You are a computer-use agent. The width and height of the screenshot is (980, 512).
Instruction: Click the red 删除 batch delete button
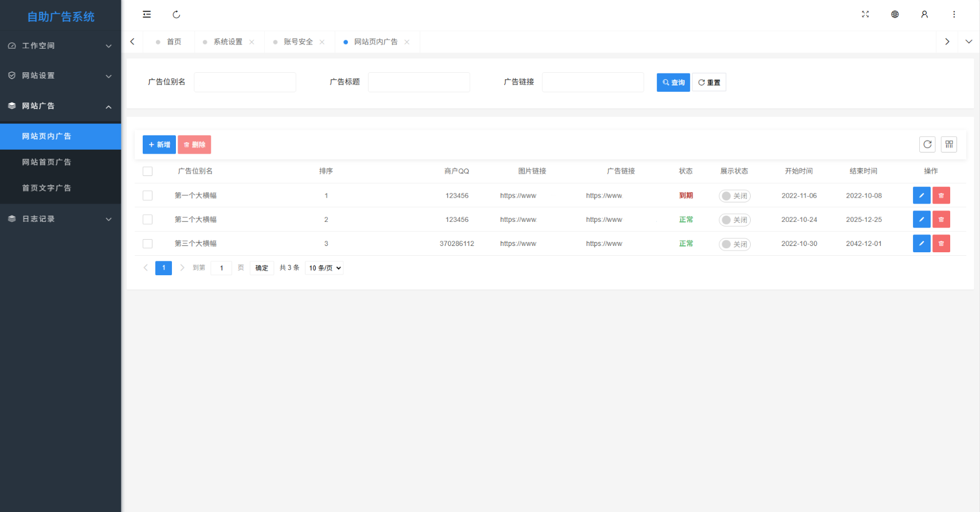[x=194, y=144]
